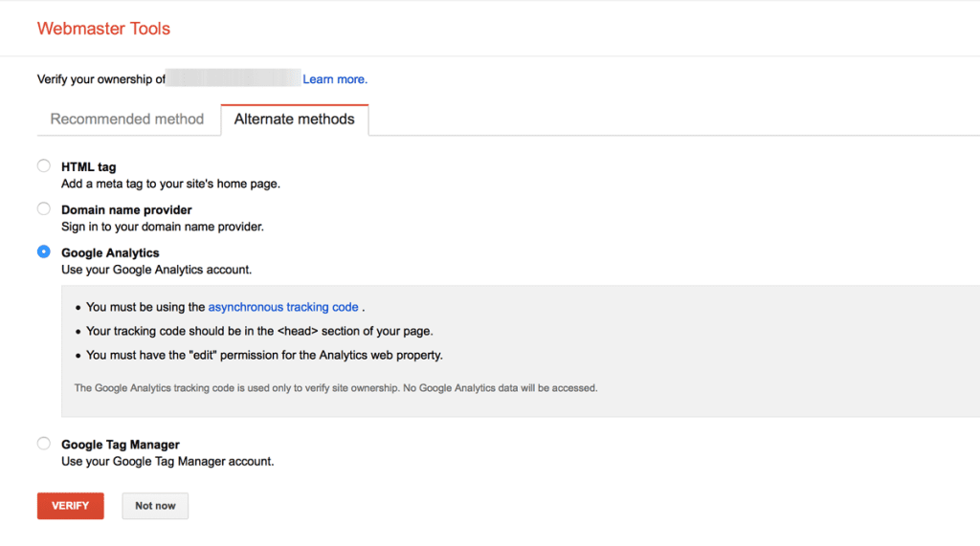Click the 'HTML tag' label text
The width and height of the screenshot is (980, 546).
click(89, 166)
